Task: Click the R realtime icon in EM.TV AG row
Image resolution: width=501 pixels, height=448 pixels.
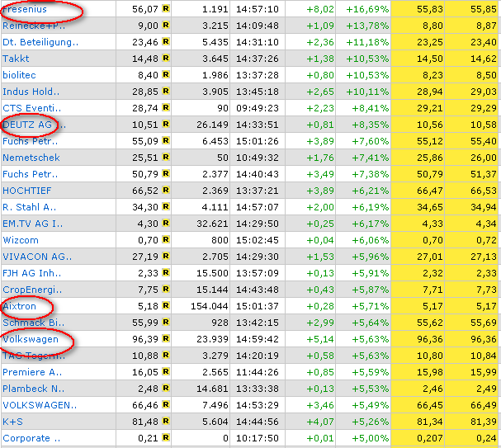Action: pyautogui.click(x=166, y=223)
